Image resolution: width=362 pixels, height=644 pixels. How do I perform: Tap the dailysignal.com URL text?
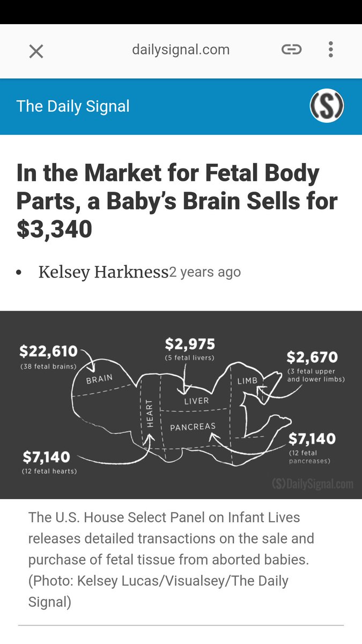click(181, 50)
